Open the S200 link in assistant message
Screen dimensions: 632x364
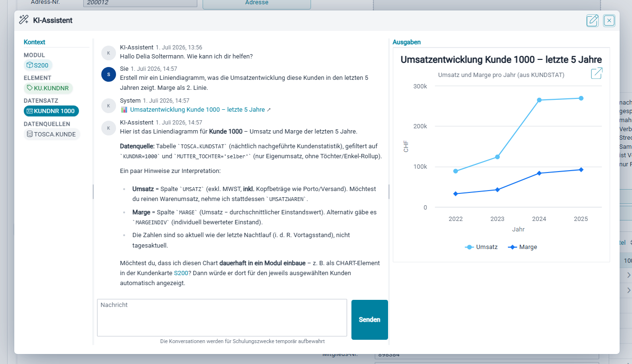[181, 273]
